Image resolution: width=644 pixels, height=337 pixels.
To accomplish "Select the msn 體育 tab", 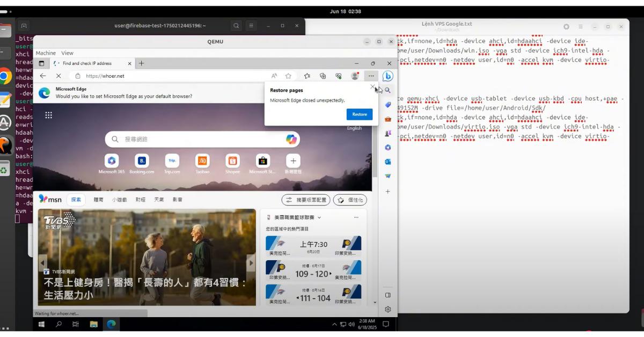I will (98, 200).
